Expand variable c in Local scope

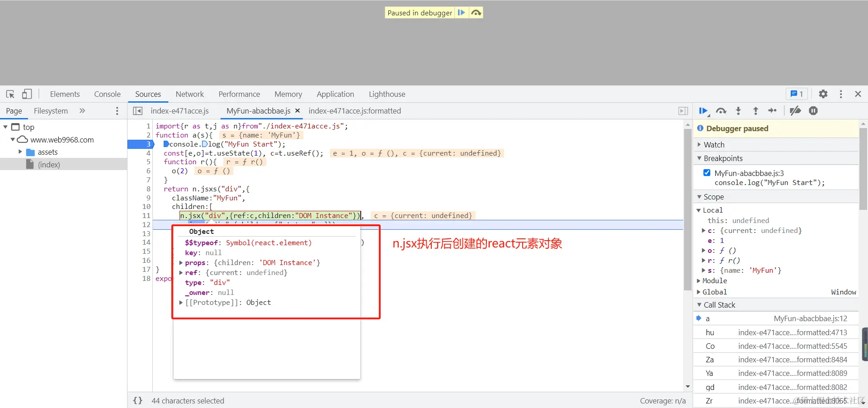[x=703, y=231]
